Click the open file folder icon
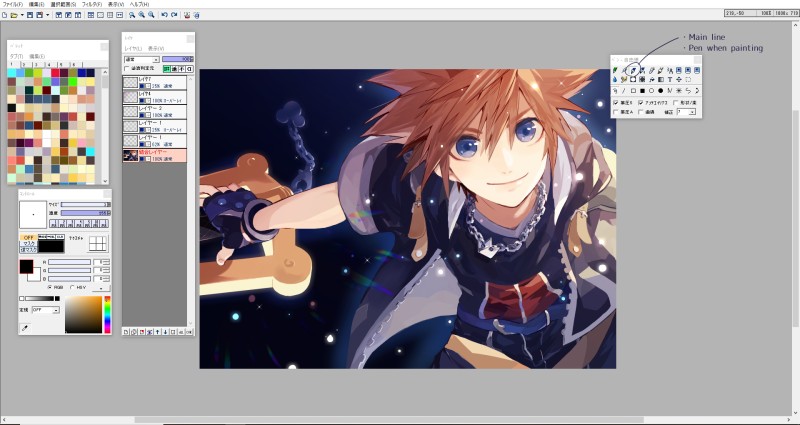 tap(14, 15)
